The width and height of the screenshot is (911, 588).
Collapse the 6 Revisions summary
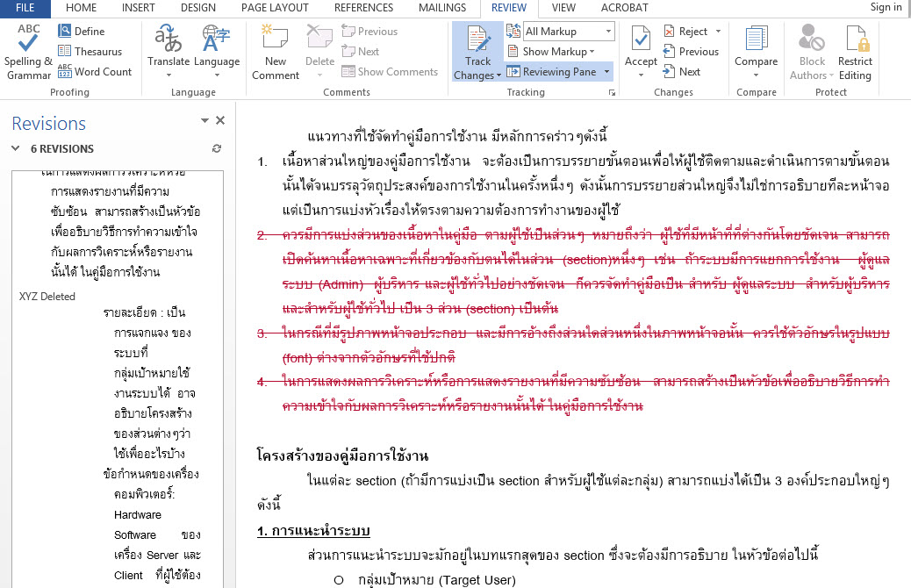click(x=16, y=149)
